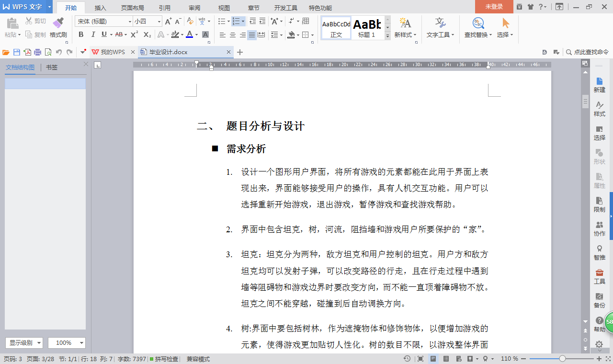This screenshot has width=613, height=364.
Task: Apply the superscript X² format
Action: pos(135,34)
